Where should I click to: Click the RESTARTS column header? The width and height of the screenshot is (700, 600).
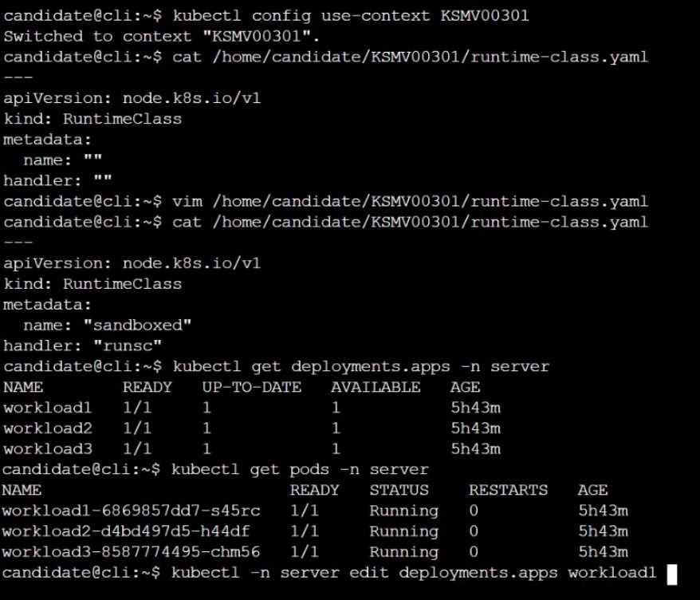pyautogui.click(x=508, y=490)
